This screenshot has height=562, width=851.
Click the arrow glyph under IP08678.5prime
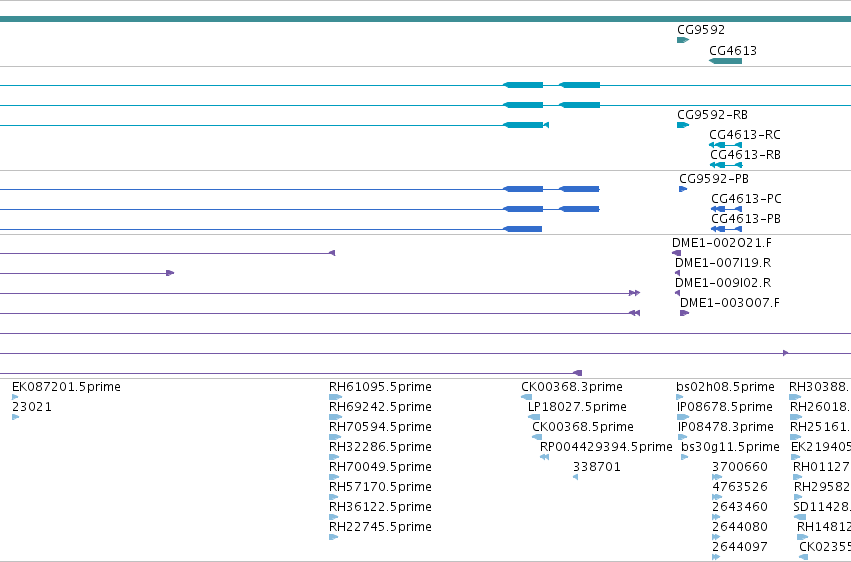pyautogui.click(x=683, y=417)
